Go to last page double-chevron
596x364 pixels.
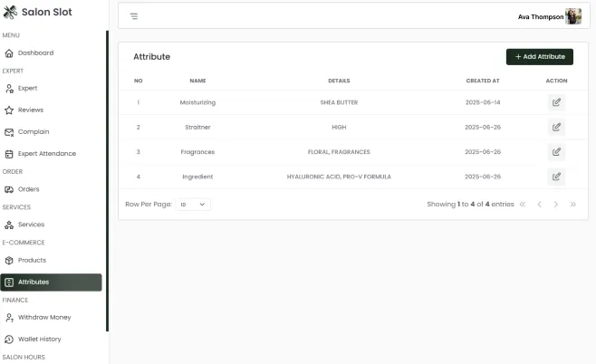[572, 205]
